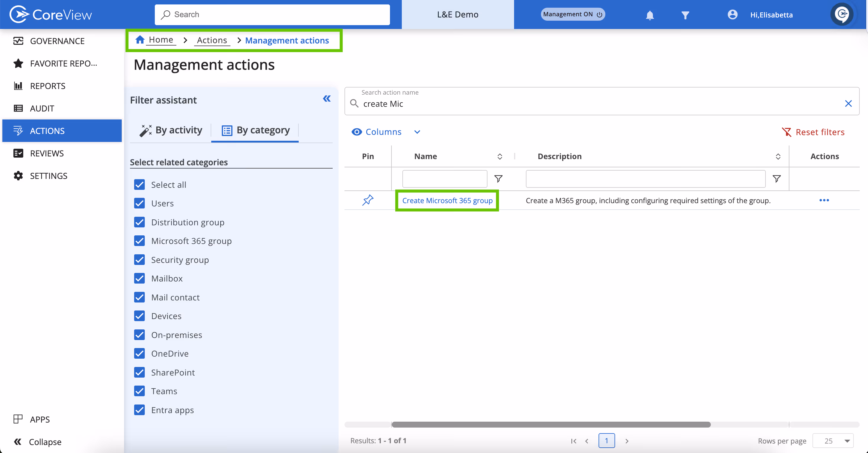Open the global filter icon
Viewport: 868px width, 453px height.
tap(685, 15)
